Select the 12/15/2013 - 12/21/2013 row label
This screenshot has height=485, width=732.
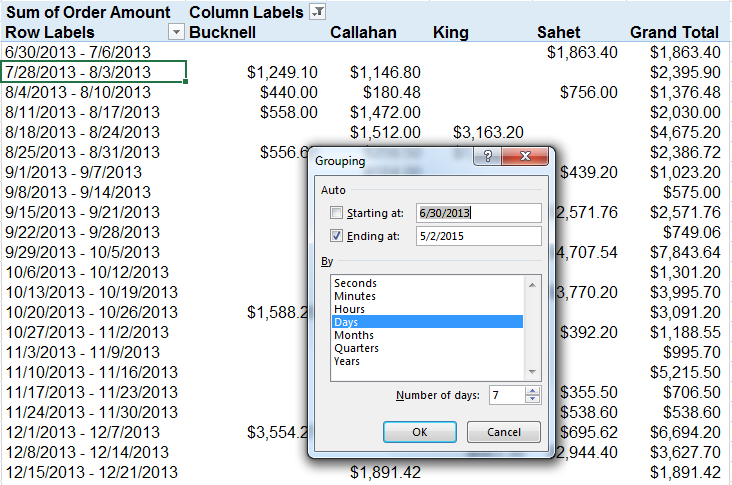[x=92, y=472]
